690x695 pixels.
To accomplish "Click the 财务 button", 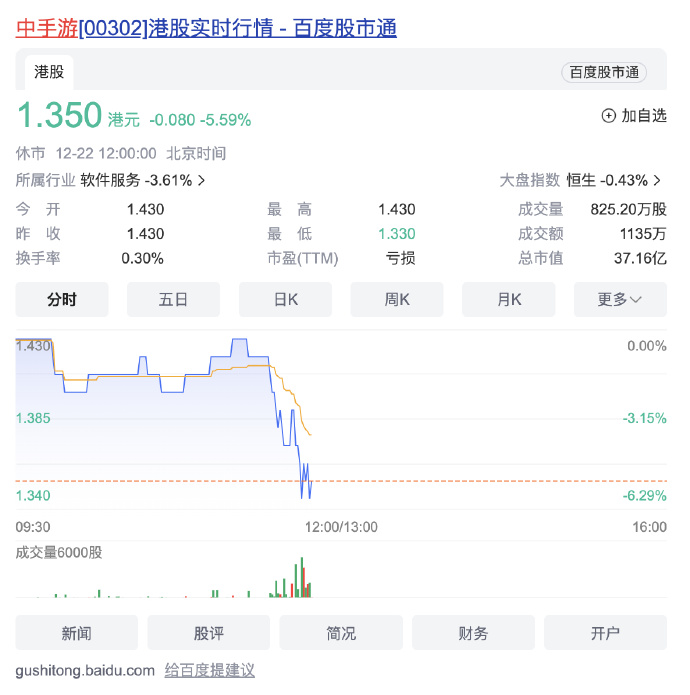I will tap(473, 633).
